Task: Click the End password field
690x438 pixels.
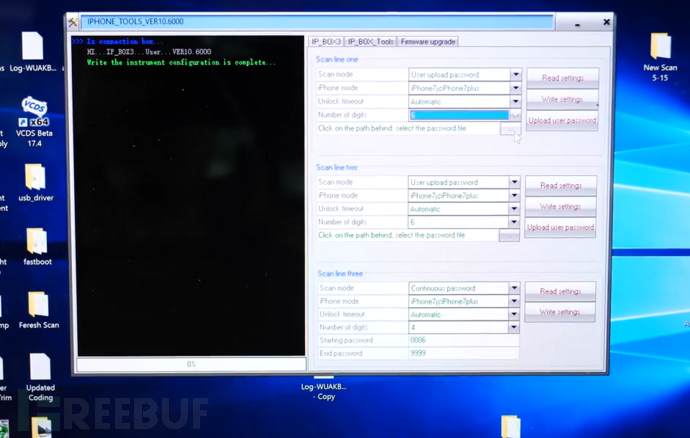Action: [463, 353]
